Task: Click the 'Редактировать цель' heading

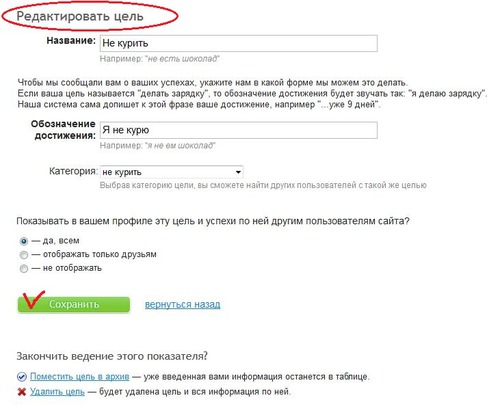Action: coord(80,16)
